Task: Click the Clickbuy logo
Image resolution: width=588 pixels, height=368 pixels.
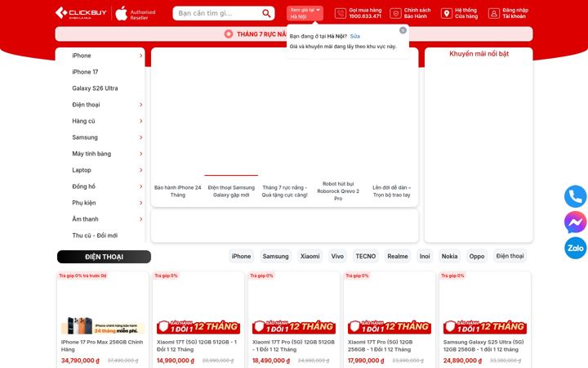Action: tap(81, 13)
